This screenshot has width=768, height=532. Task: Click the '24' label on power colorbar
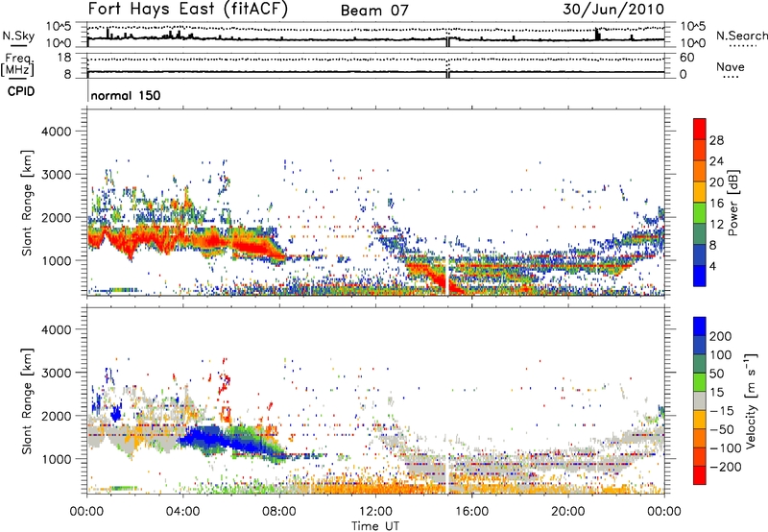716,161
